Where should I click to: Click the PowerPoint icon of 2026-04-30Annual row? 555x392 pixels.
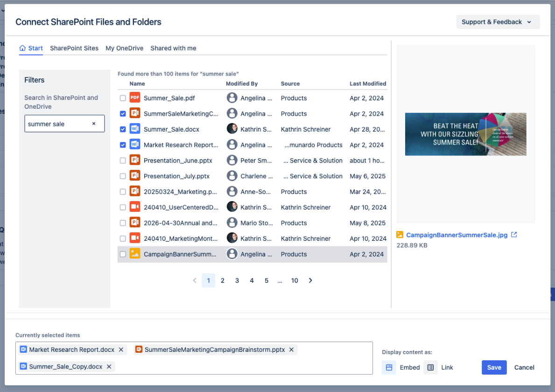(135, 222)
